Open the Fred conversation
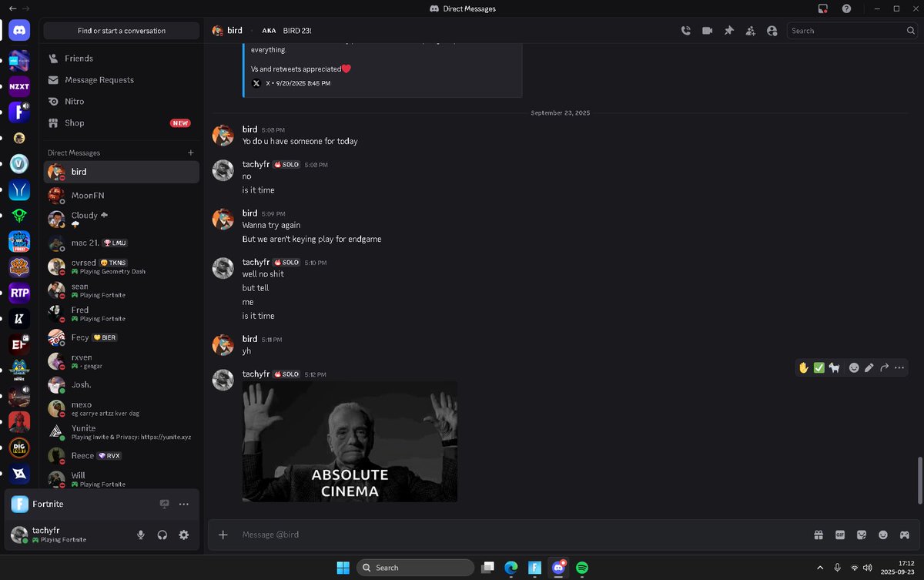The height and width of the screenshot is (580, 924). pos(122,314)
